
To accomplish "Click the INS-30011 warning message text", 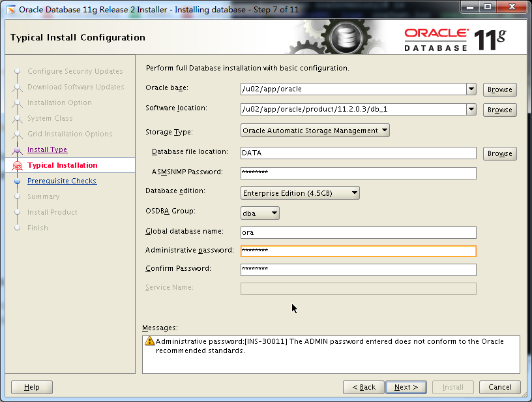I will [x=329, y=346].
